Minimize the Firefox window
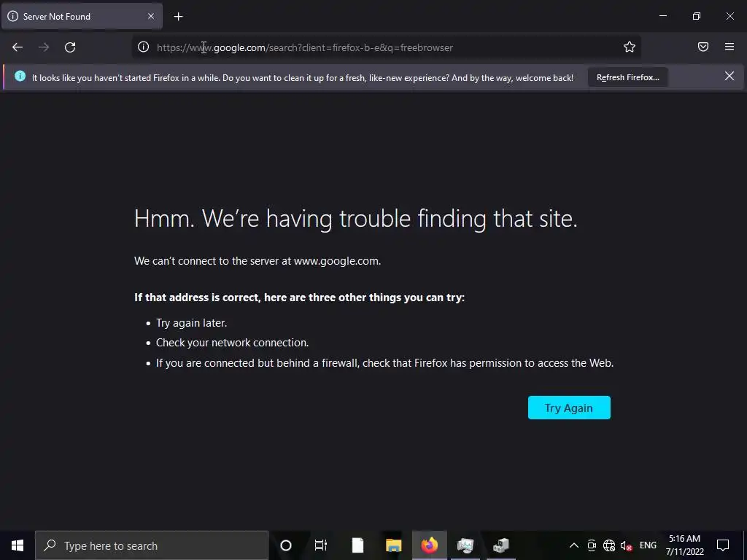Image resolution: width=747 pixels, height=560 pixels. pyautogui.click(x=662, y=16)
